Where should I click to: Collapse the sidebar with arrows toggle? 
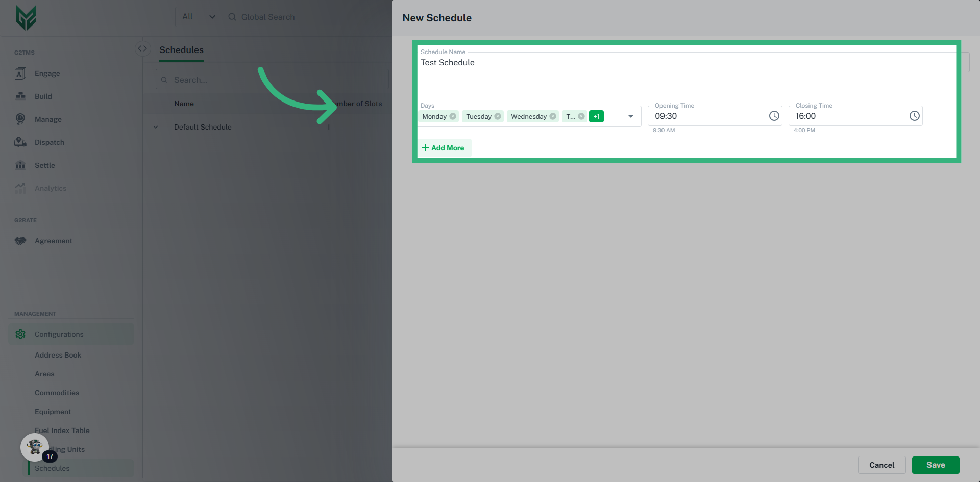[x=142, y=48]
